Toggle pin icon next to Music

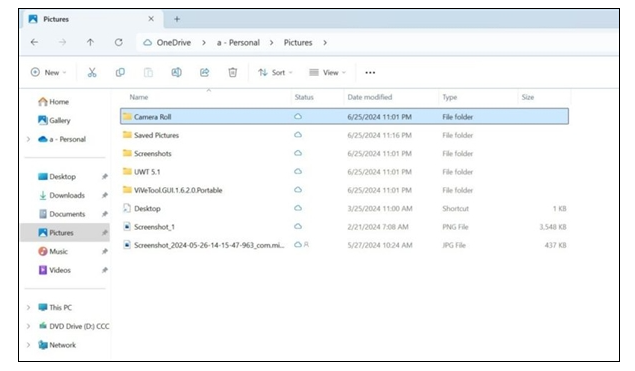click(104, 251)
